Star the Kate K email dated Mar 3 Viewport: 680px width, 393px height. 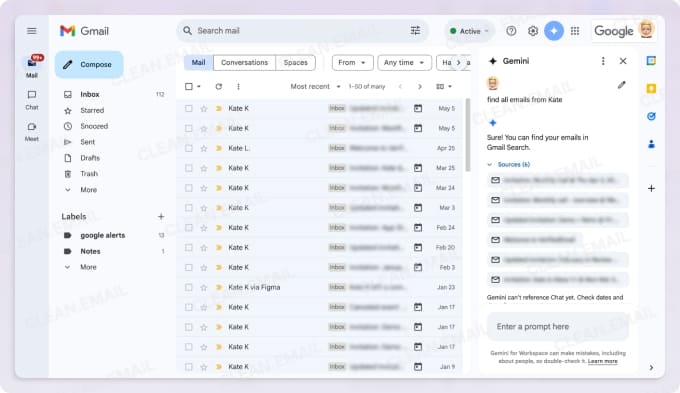[x=204, y=208]
